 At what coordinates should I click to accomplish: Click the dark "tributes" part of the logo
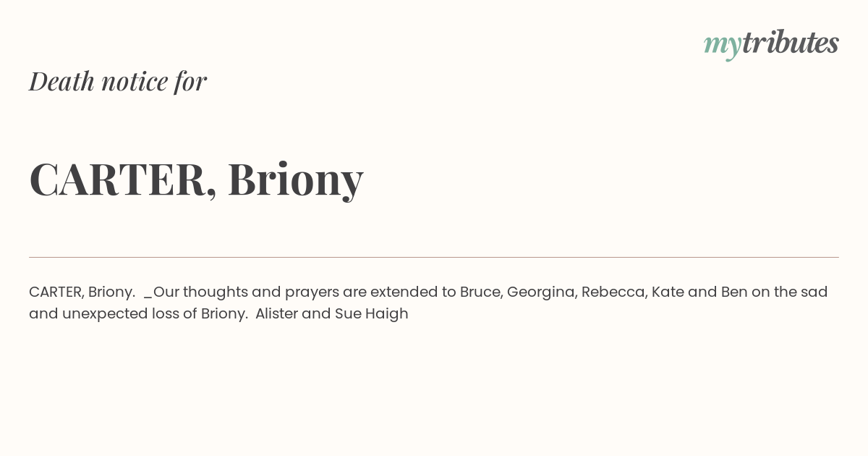click(790, 43)
